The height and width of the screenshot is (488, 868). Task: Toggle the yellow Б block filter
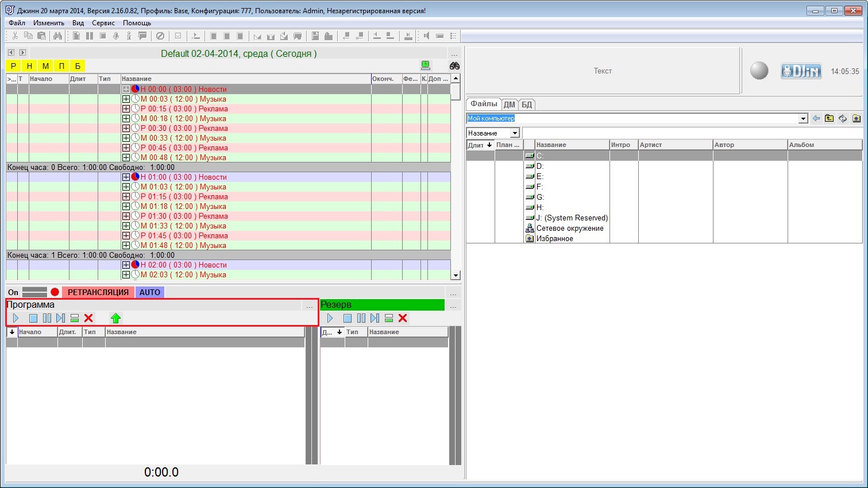coord(78,66)
